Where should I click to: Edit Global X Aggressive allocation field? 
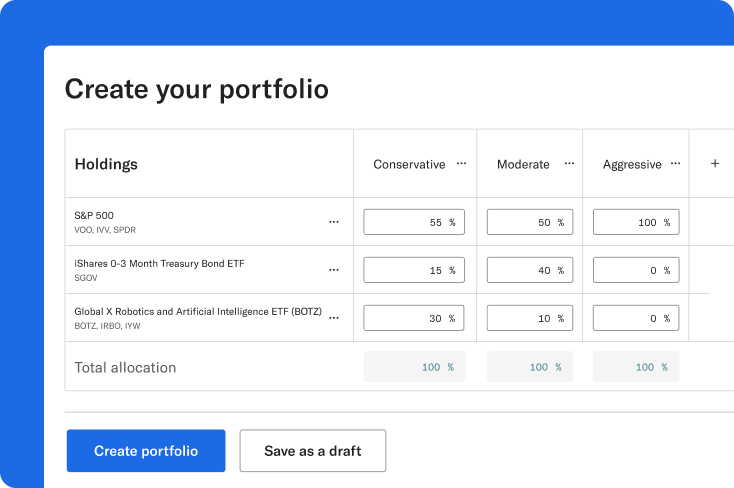tap(636, 318)
